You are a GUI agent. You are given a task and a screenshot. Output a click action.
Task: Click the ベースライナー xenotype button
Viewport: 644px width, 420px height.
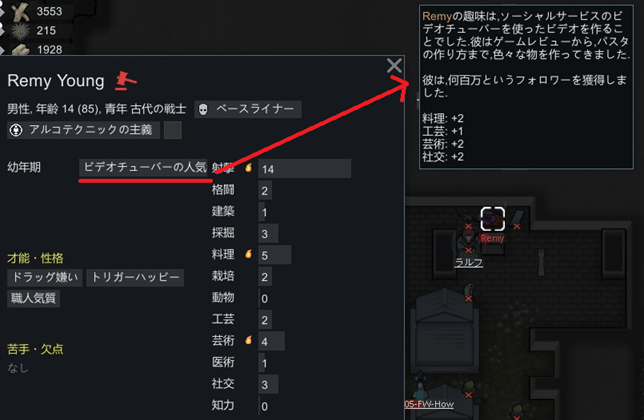[x=248, y=109]
